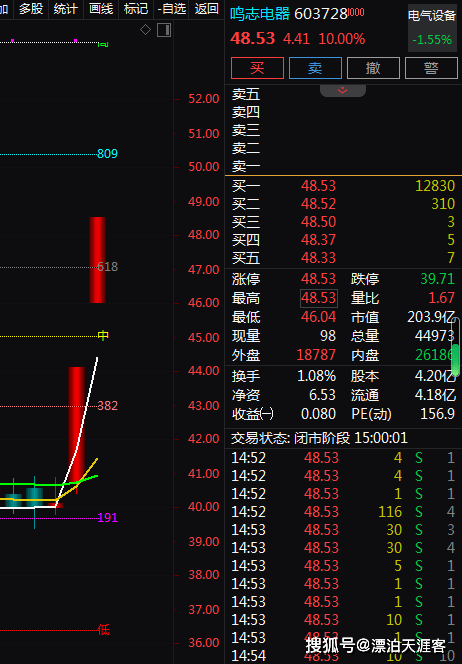Click the 最低 value 46.04
Screen dimensions: 462x664
click(318, 317)
